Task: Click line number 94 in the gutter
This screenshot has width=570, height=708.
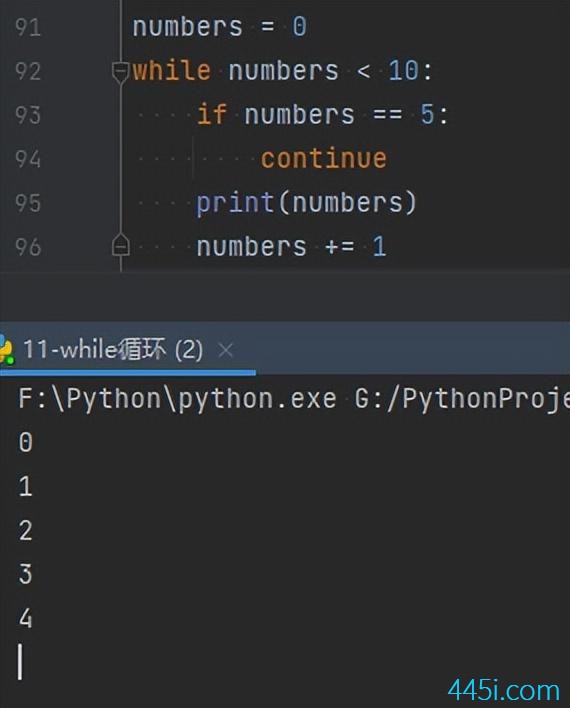Action: (28, 159)
